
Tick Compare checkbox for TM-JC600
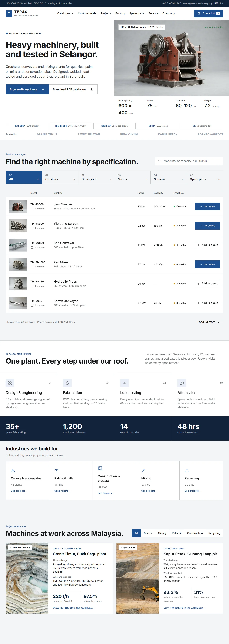tap(32, 209)
